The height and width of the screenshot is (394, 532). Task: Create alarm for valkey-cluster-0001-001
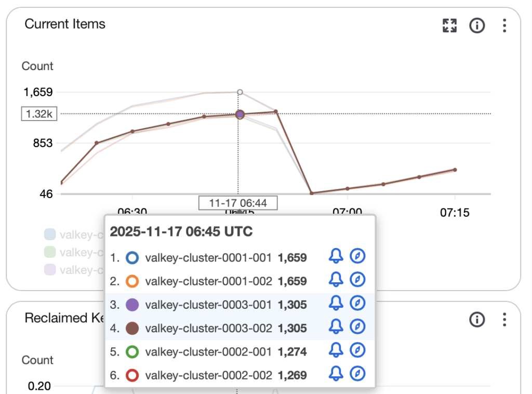pyautogui.click(x=336, y=257)
